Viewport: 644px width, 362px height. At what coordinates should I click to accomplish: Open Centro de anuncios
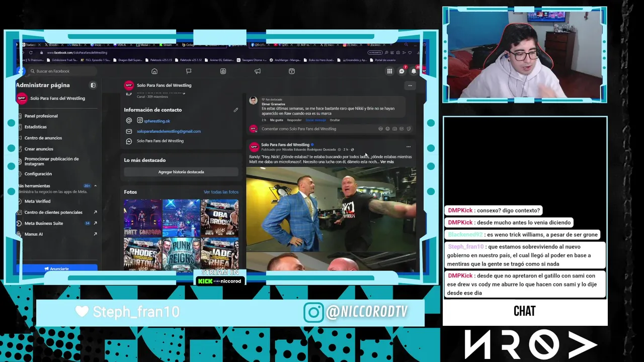point(43,138)
